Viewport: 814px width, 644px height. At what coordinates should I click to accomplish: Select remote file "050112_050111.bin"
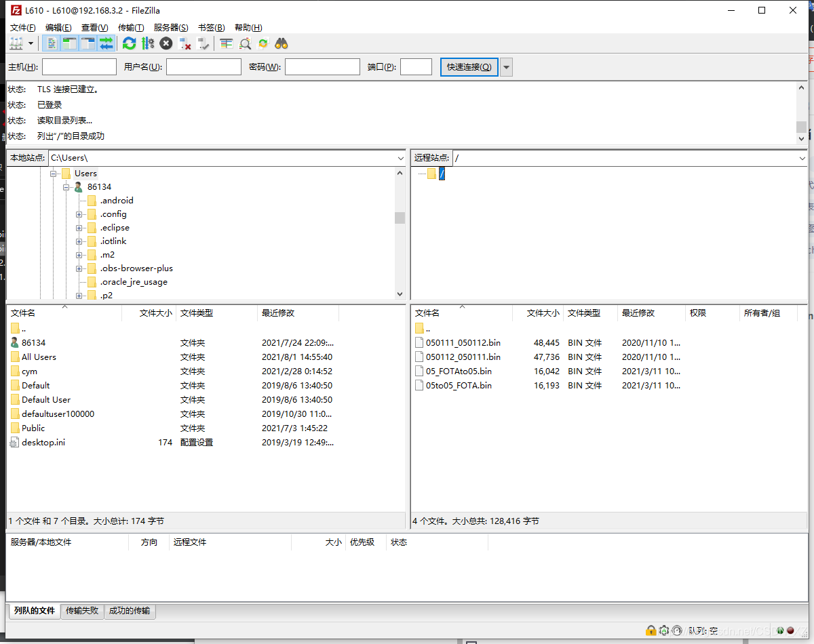tap(463, 357)
